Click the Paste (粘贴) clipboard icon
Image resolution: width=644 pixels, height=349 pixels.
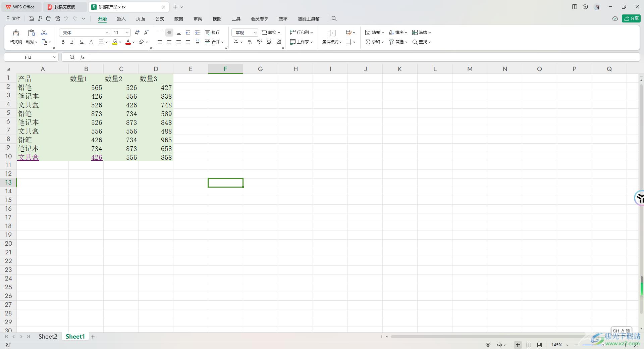(x=32, y=33)
